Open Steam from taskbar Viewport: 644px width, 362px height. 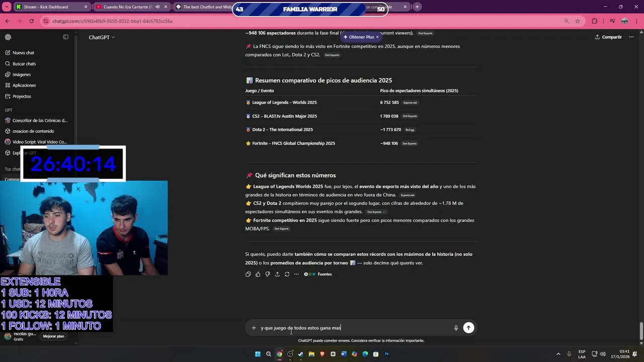tap(301, 354)
